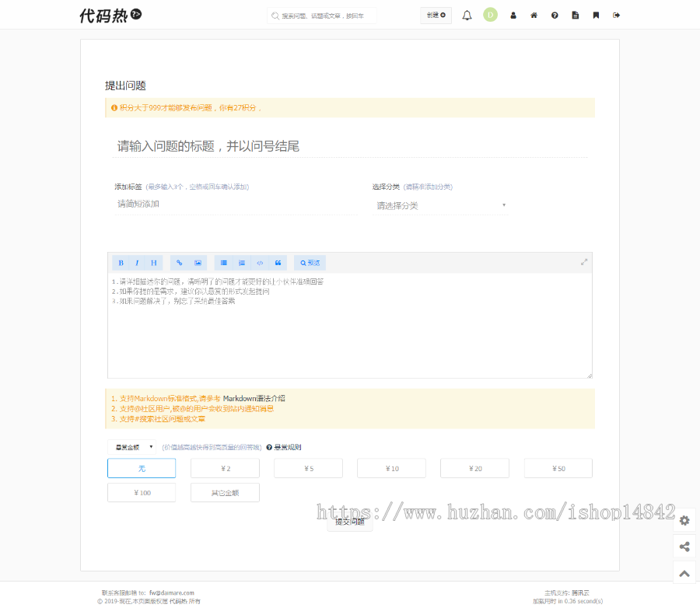700x615 pixels.
Task: Insert a blockquote via the editor toolbar
Action: 278,262
